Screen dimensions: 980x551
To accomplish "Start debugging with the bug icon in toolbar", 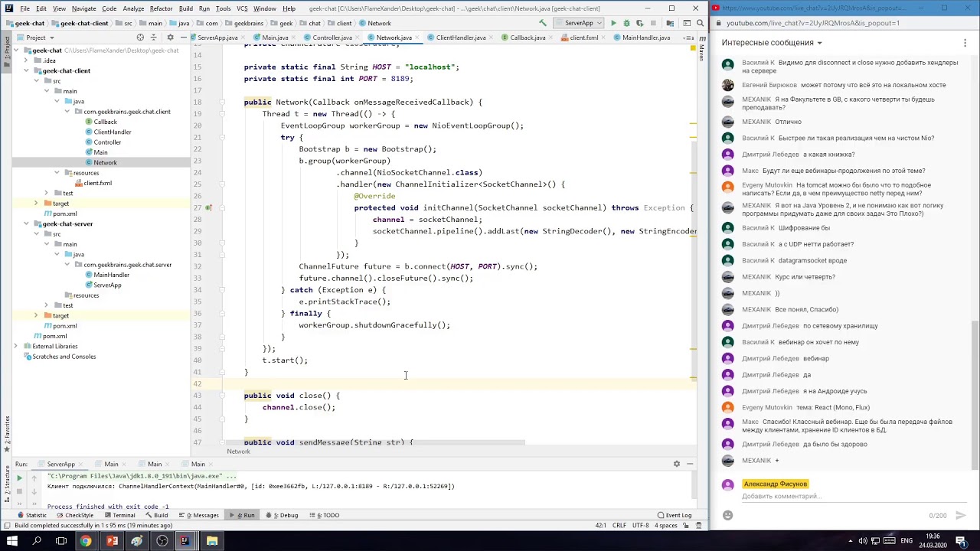I will (x=626, y=23).
